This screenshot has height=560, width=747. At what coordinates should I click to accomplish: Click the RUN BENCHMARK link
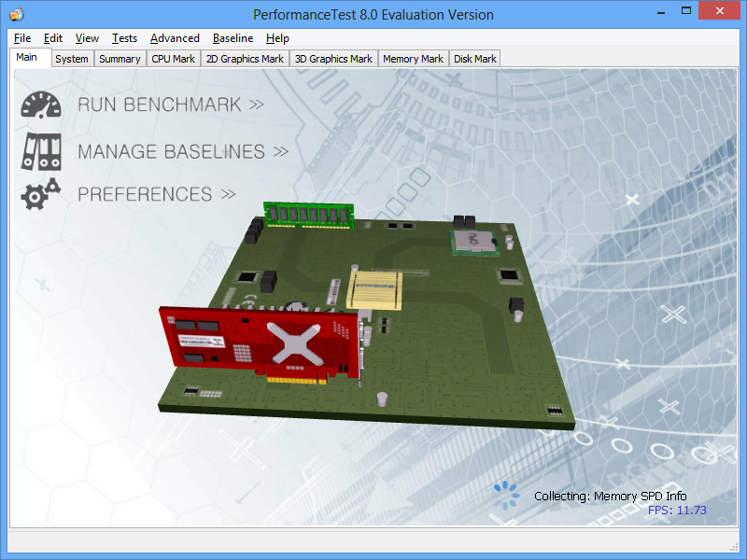(171, 105)
